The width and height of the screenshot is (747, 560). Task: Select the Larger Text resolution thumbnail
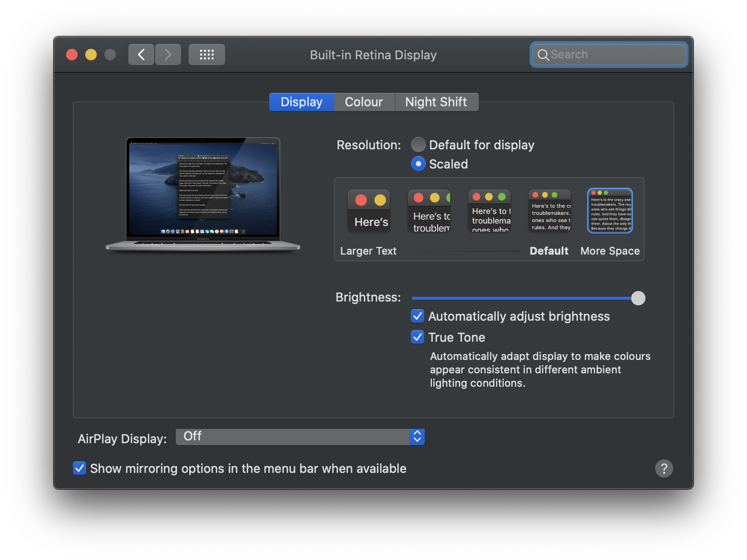point(369,211)
